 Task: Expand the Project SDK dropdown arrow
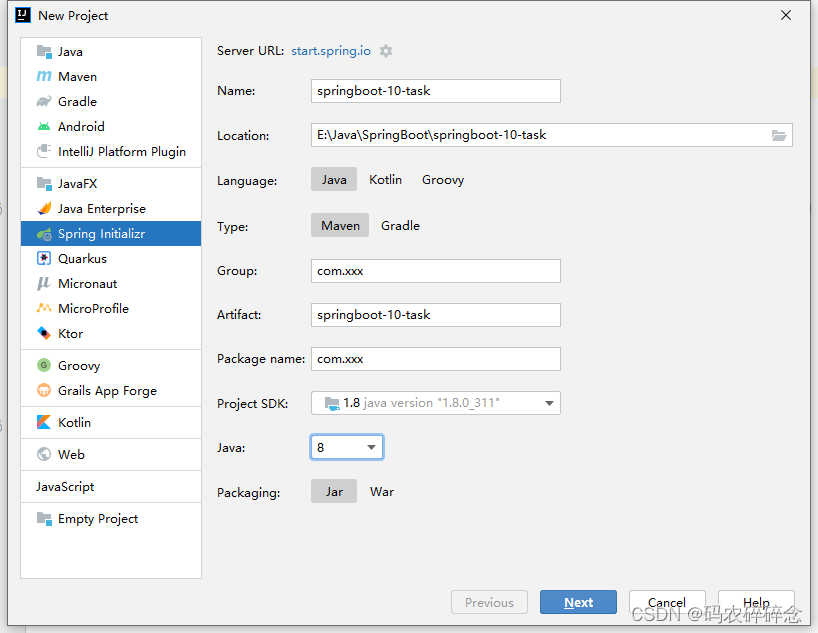coord(549,403)
